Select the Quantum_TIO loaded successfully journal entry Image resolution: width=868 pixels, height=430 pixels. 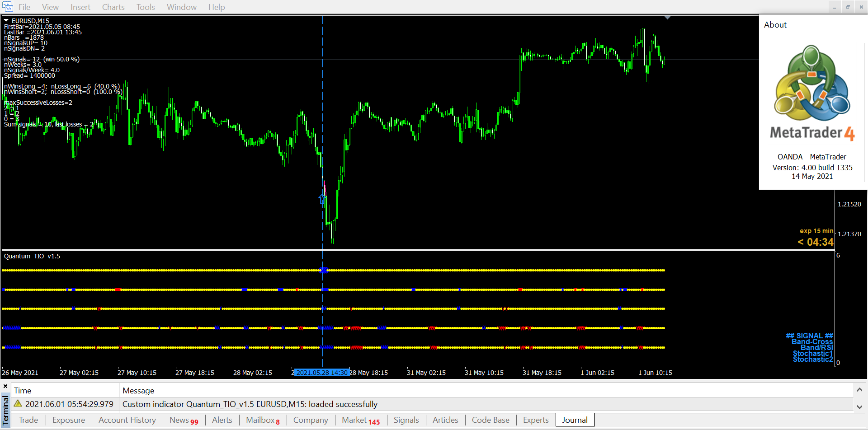250,404
